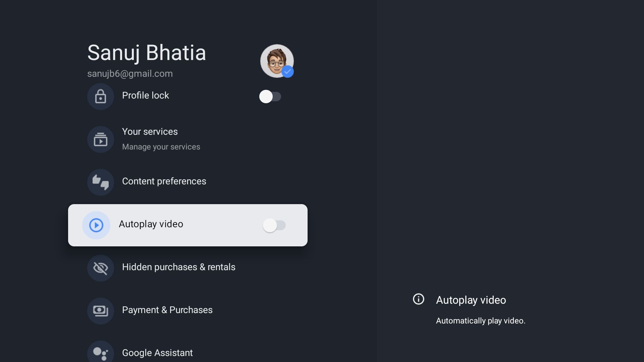644x362 pixels.
Task: Click the crossed-out eye Hidden purchases icon
Action: 100,268
